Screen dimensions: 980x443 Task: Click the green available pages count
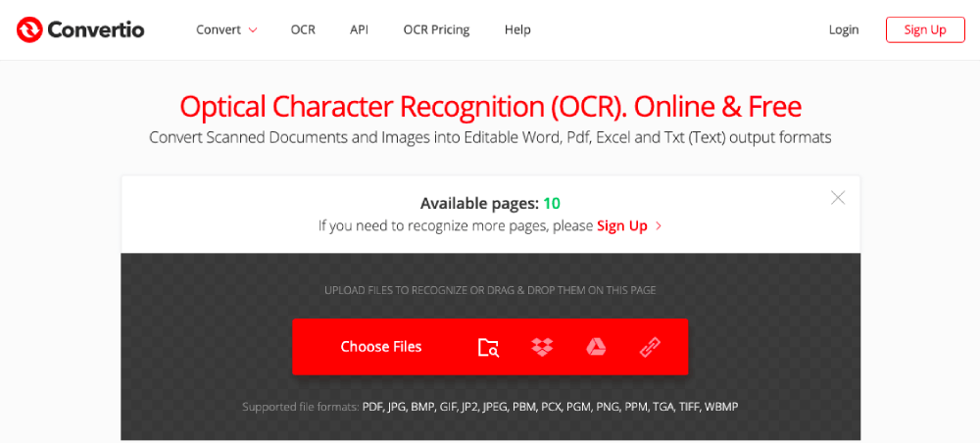(x=552, y=204)
